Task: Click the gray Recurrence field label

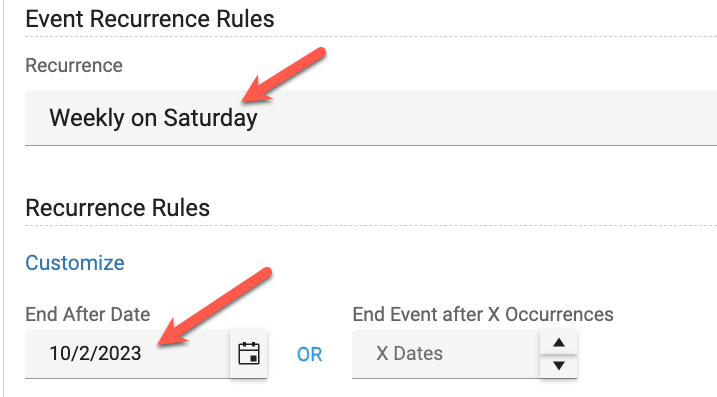Action: click(x=74, y=65)
